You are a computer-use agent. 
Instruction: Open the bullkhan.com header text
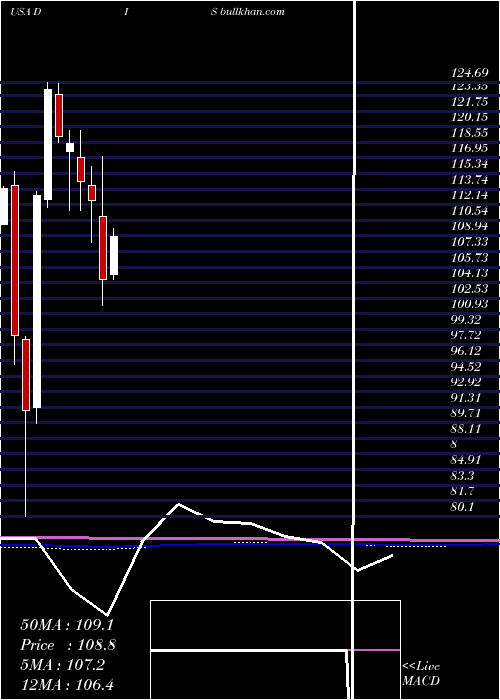coord(252,12)
